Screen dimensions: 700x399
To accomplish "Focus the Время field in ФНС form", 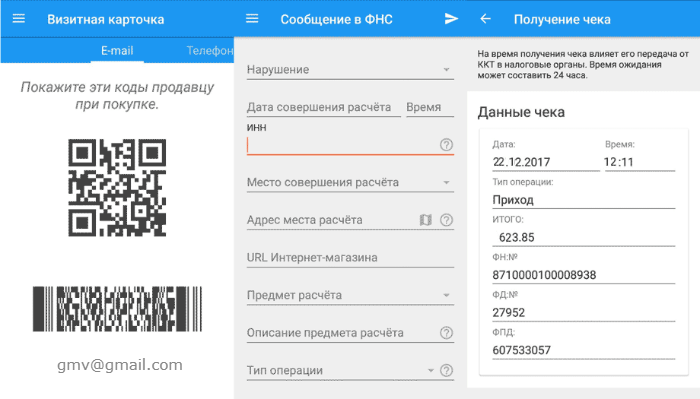I will pyautogui.click(x=430, y=107).
